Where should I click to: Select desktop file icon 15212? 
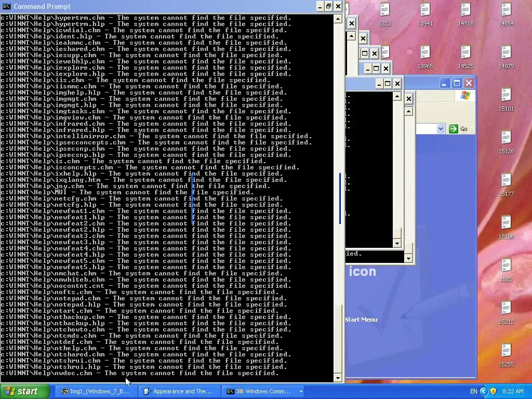coord(506,312)
